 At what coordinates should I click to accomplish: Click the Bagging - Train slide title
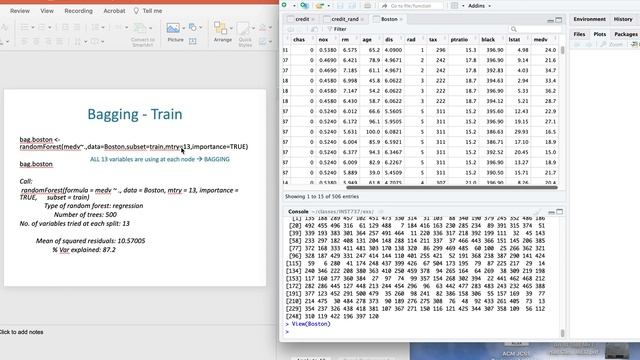click(x=135, y=114)
